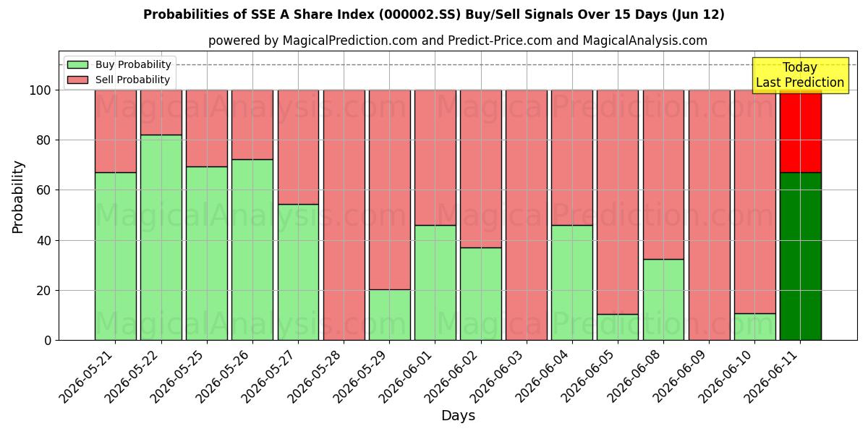This screenshot has width=868, height=434.
Task: Select the green buy bar for 2026-05-27
Action: pos(298,272)
